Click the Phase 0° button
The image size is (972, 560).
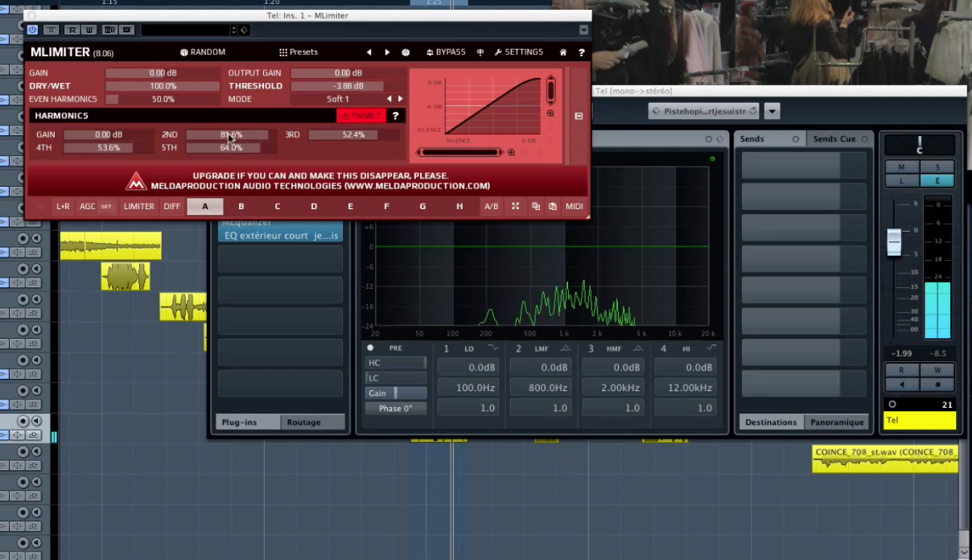[x=396, y=409]
